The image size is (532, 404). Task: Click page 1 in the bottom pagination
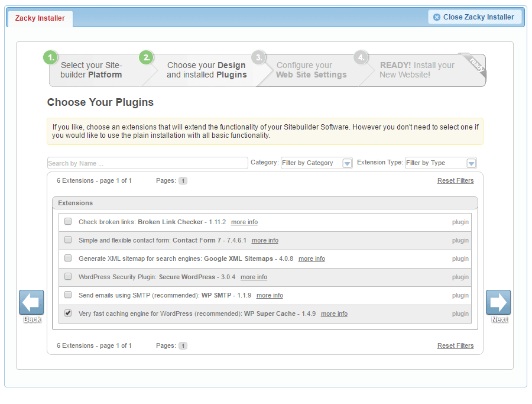click(183, 345)
